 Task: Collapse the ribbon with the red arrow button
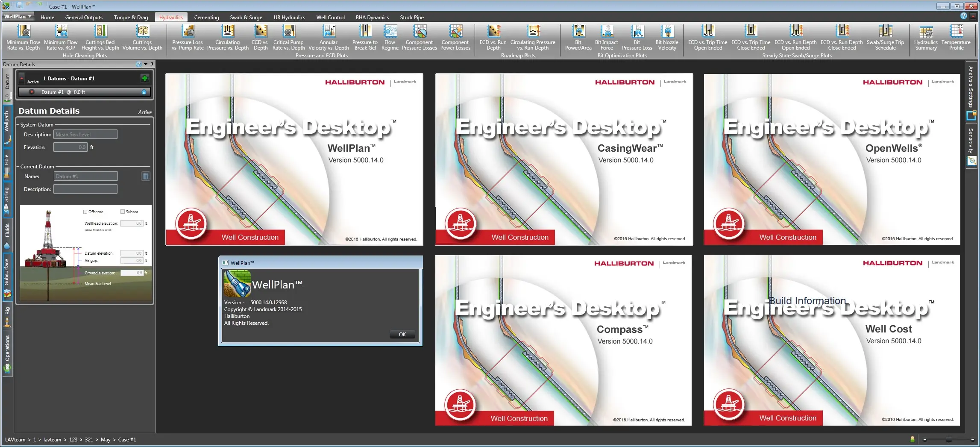click(973, 16)
